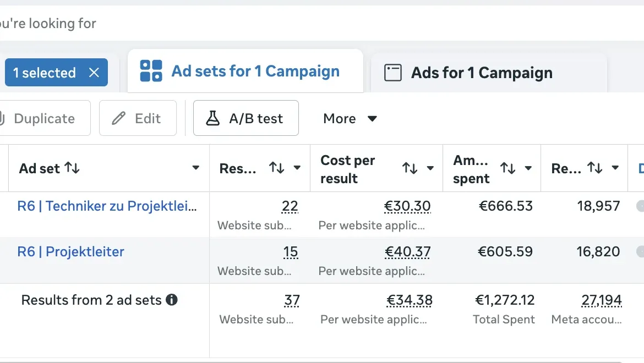
Task: Click the Edit button
Action: click(x=138, y=118)
